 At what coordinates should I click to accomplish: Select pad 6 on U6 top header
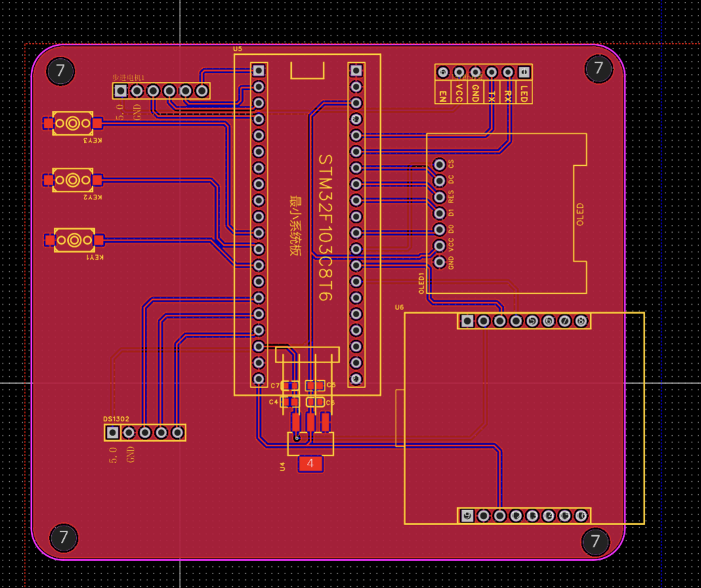pos(549,321)
